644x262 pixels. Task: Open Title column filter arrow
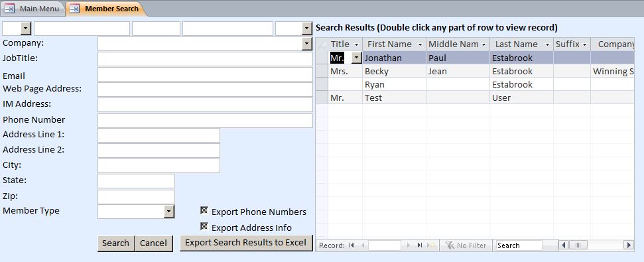[357, 44]
